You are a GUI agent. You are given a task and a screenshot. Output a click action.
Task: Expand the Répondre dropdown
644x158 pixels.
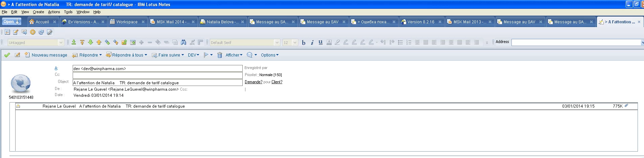coord(100,55)
